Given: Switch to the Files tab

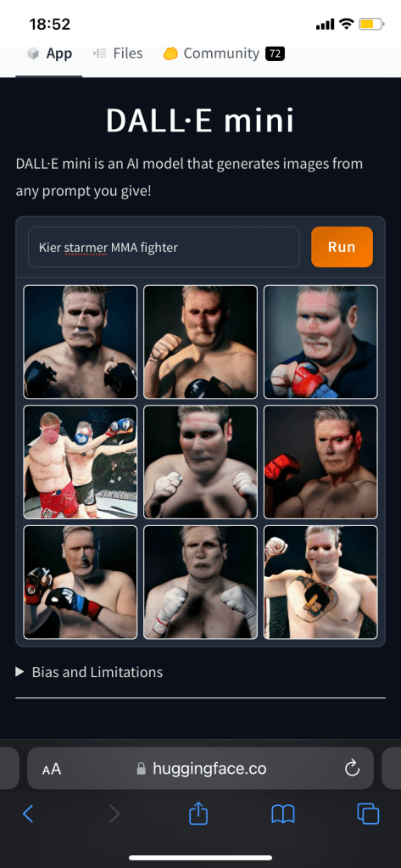Looking at the screenshot, I should click(118, 53).
